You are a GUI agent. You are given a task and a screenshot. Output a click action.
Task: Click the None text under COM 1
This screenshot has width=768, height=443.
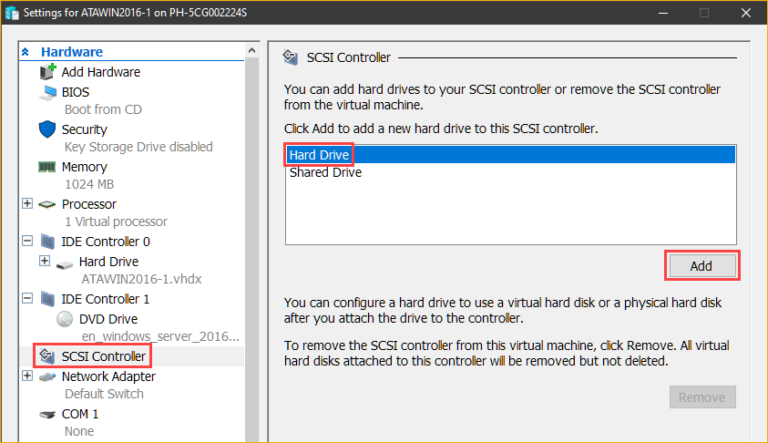(x=79, y=431)
